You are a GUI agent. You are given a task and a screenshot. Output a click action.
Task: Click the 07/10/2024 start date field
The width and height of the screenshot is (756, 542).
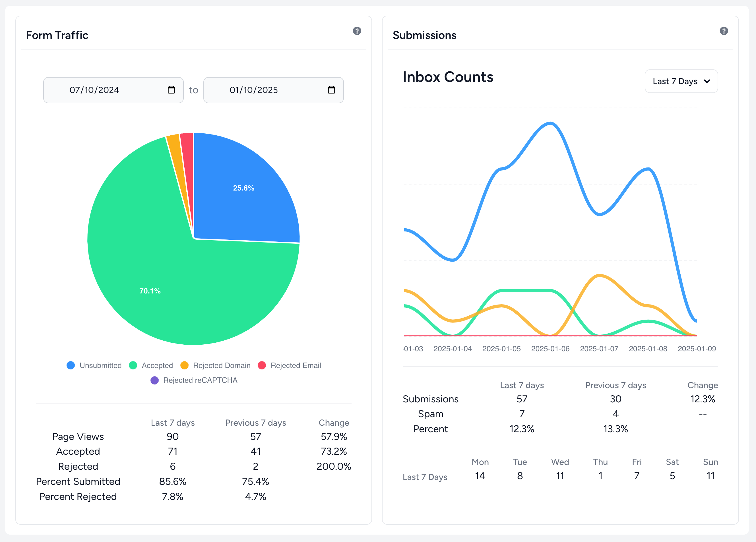point(94,90)
